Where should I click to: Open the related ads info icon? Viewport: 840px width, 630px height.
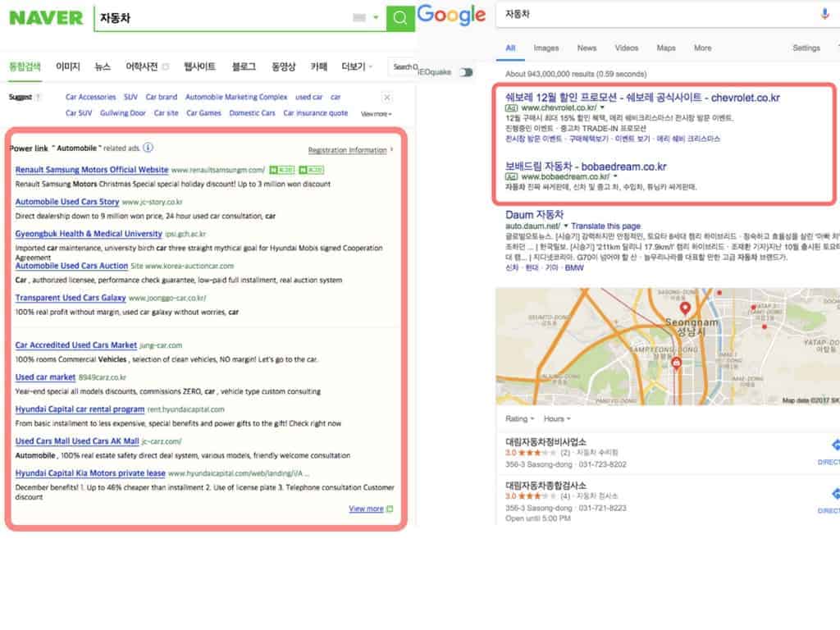(148, 148)
